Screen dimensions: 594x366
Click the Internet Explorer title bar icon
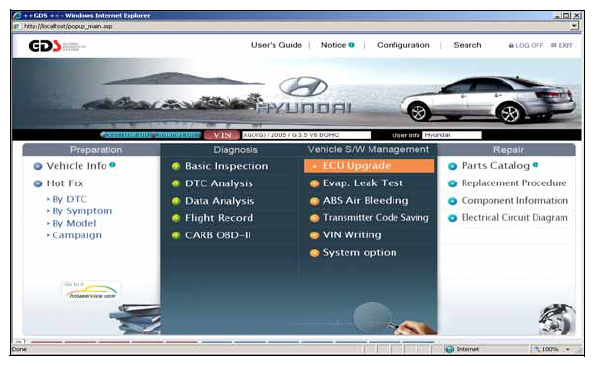(x=17, y=16)
